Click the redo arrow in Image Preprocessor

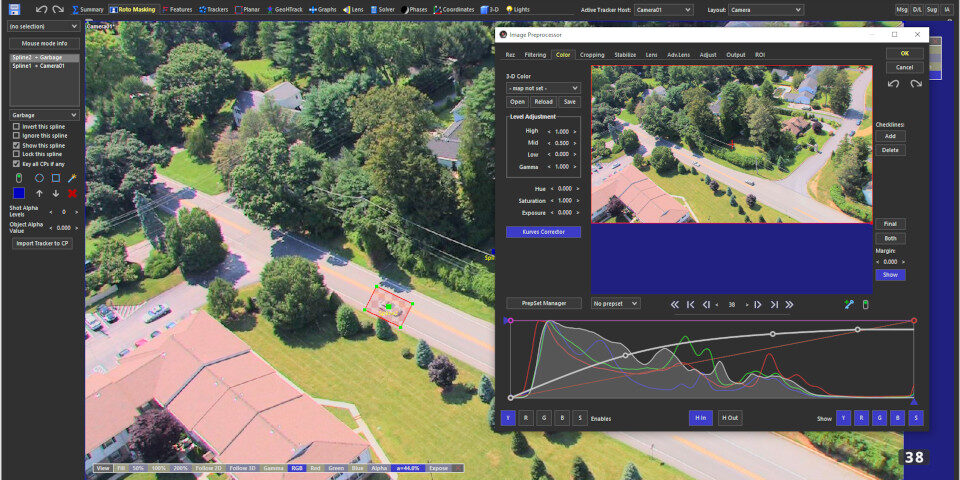pos(915,83)
